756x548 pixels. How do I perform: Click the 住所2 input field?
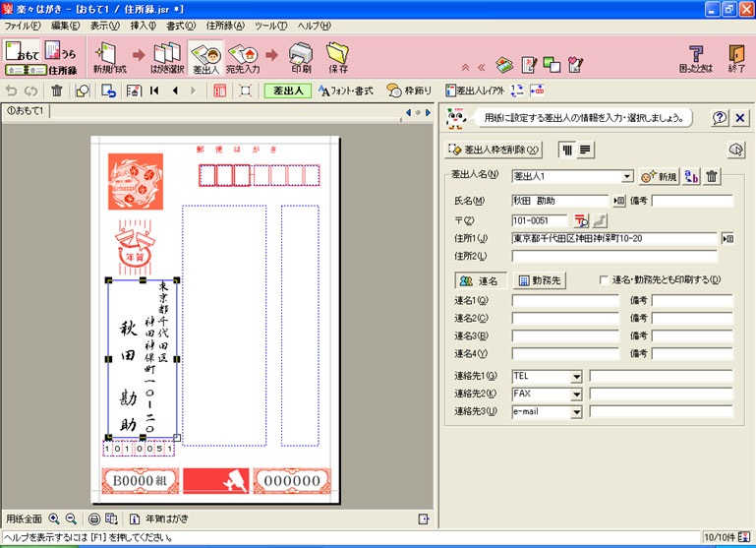(613, 257)
